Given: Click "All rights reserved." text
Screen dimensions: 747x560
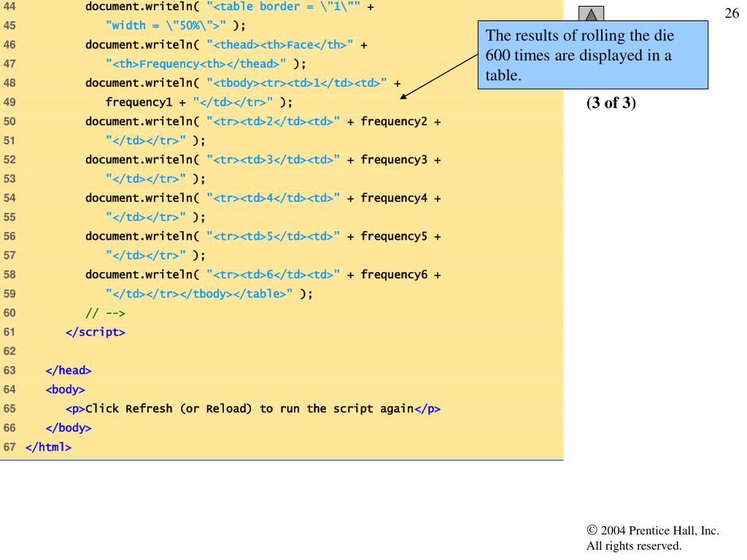Looking at the screenshot, I should pos(634,545).
